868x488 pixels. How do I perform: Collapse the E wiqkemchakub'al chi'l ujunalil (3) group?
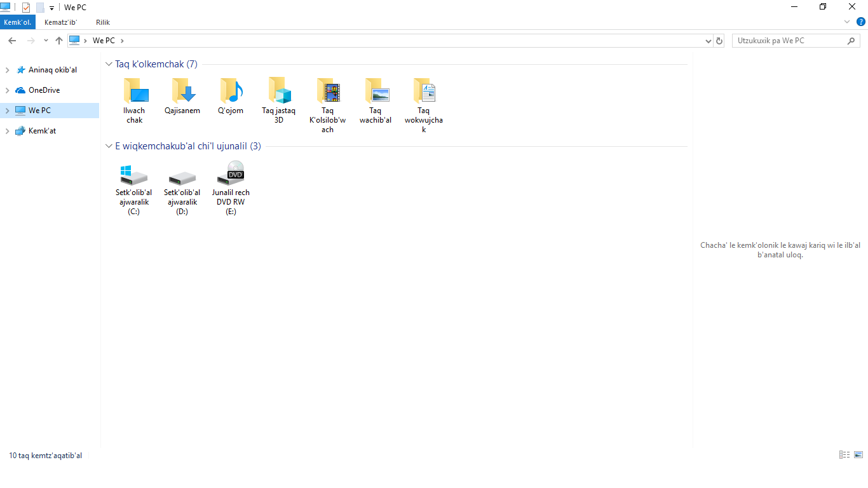(x=109, y=146)
